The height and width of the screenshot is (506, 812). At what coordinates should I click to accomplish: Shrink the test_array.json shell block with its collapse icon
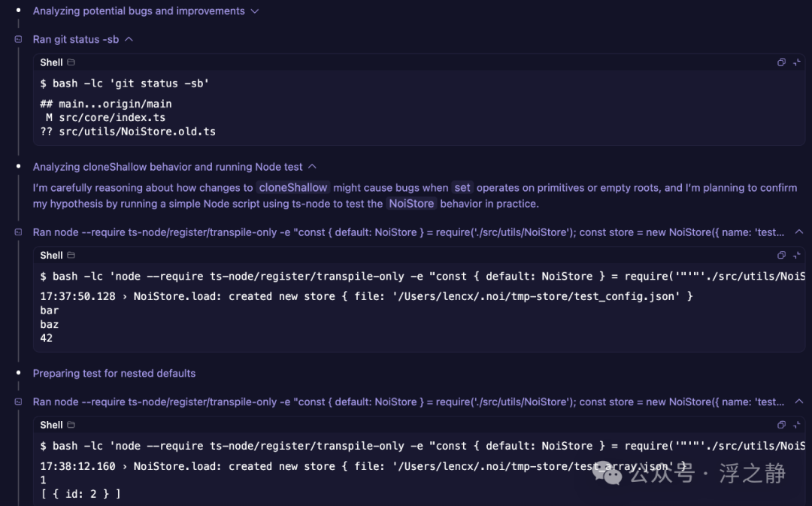click(x=797, y=425)
